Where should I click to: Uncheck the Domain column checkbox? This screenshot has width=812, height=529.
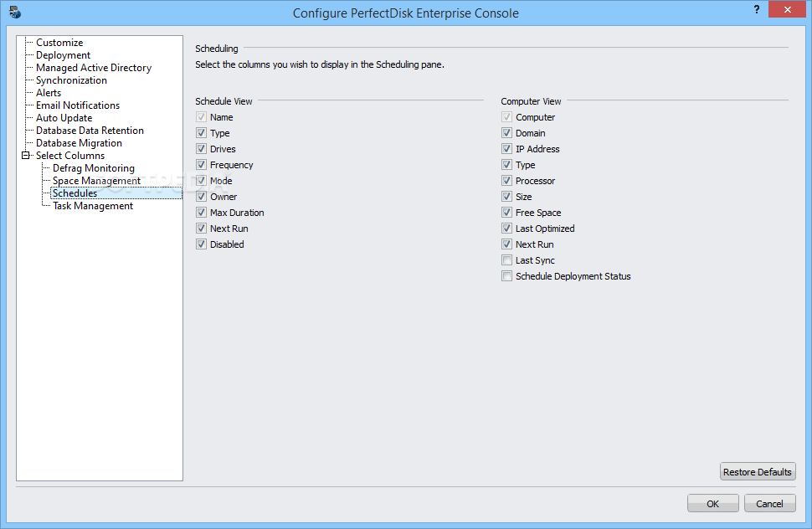[507, 133]
